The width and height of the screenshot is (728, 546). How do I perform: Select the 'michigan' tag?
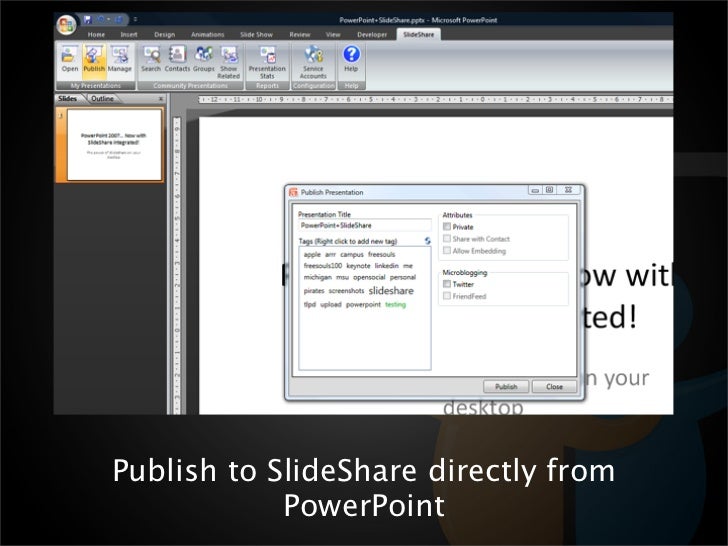318,277
